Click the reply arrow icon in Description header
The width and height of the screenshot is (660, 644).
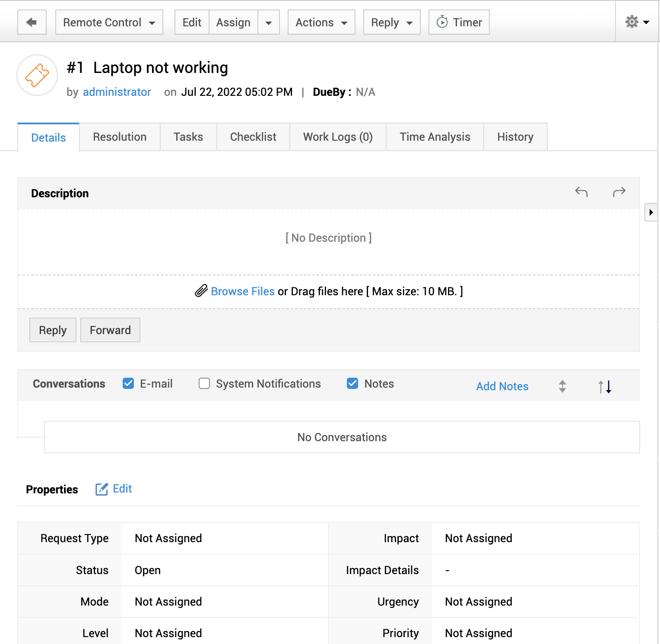pos(581,192)
